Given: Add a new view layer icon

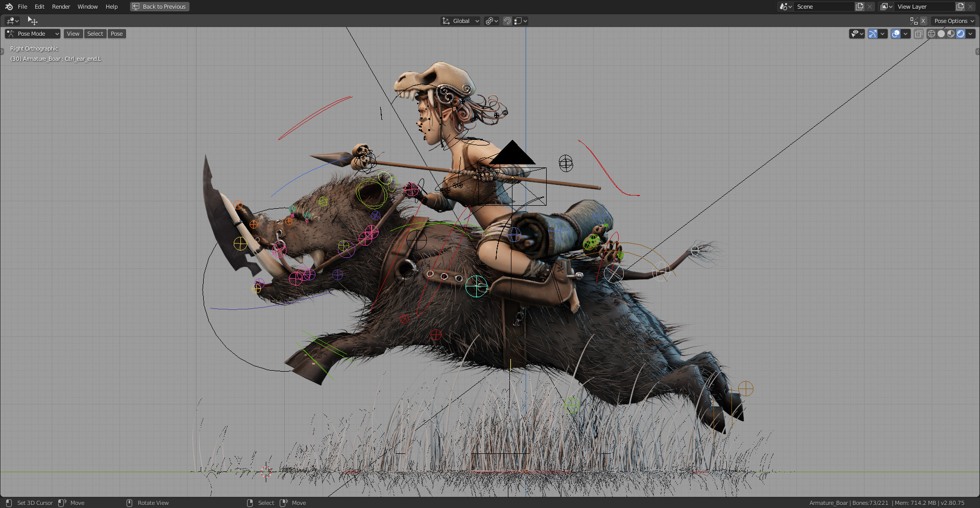Looking at the screenshot, I should point(960,7).
